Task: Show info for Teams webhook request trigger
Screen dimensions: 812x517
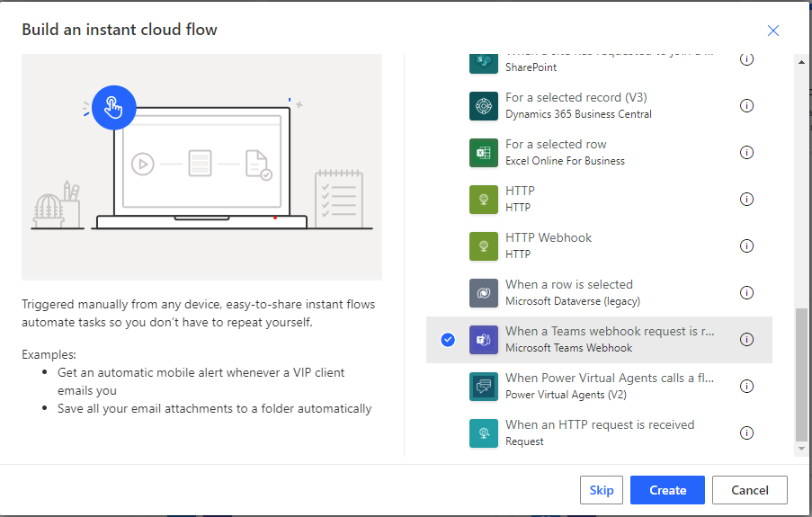Action: coord(746,339)
